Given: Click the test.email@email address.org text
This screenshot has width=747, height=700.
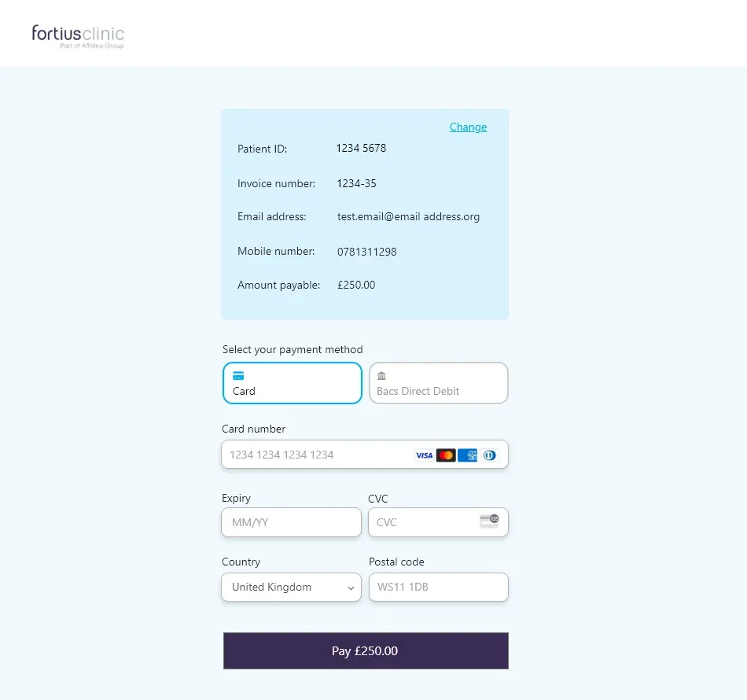Looking at the screenshot, I should 409,216.
